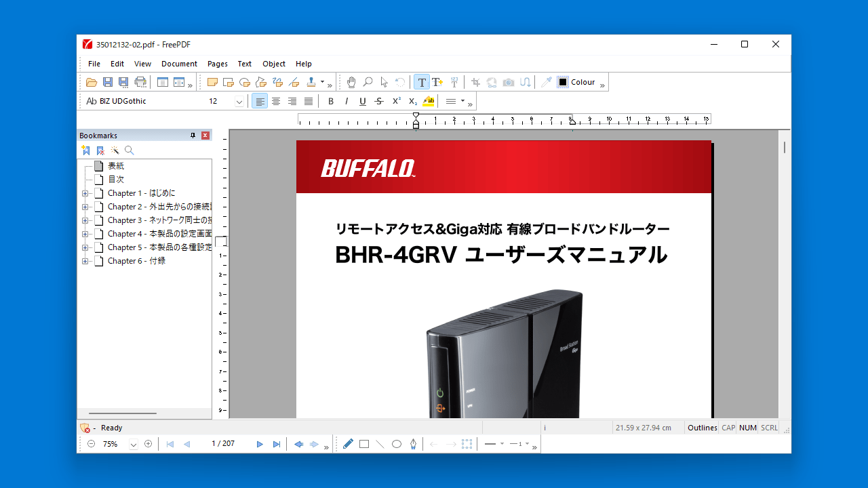Click the BIZ UDGothic font field
This screenshot has width=868, height=488.
point(144,101)
